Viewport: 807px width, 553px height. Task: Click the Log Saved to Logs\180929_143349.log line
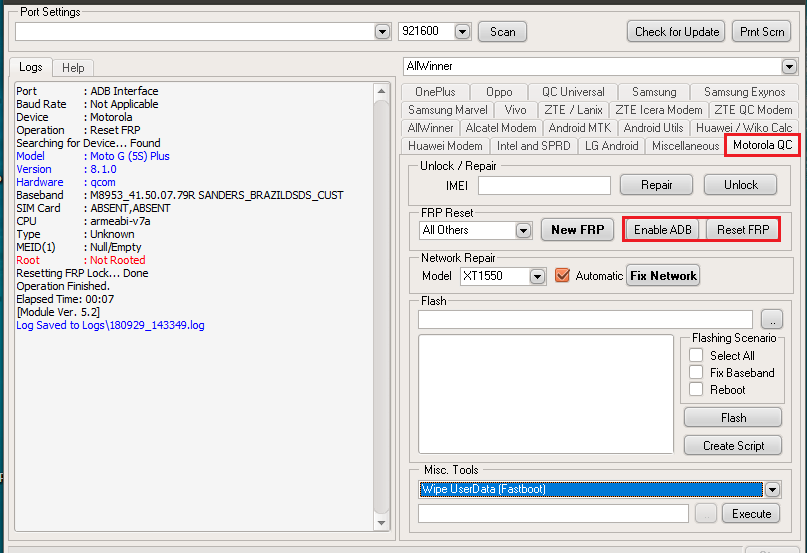point(110,325)
